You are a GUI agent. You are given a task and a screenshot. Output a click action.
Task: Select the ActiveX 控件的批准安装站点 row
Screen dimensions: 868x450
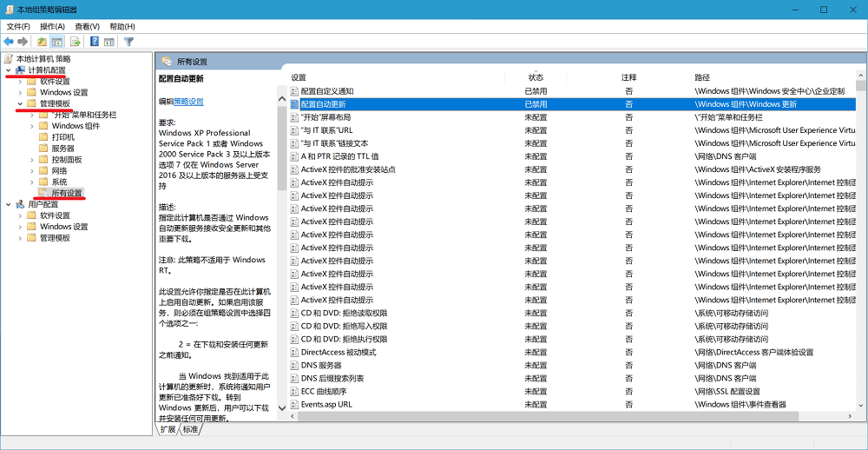572,169
